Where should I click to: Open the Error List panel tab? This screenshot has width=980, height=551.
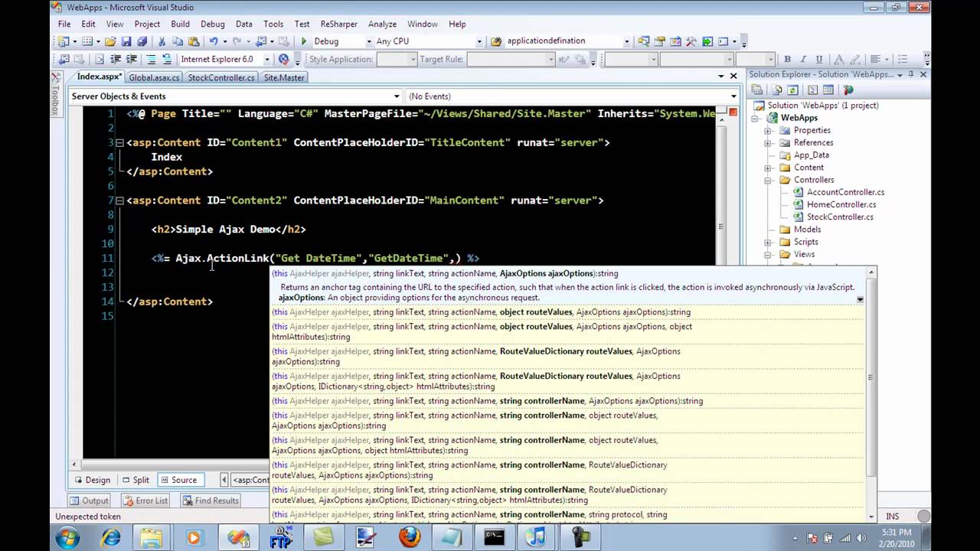click(x=145, y=500)
